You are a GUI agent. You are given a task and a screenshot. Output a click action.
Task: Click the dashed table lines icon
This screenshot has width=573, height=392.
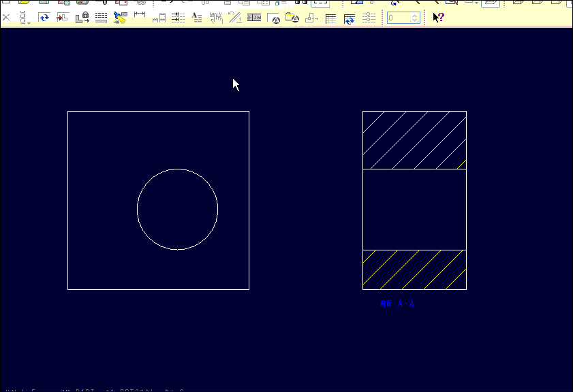pyautogui.click(x=102, y=18)
